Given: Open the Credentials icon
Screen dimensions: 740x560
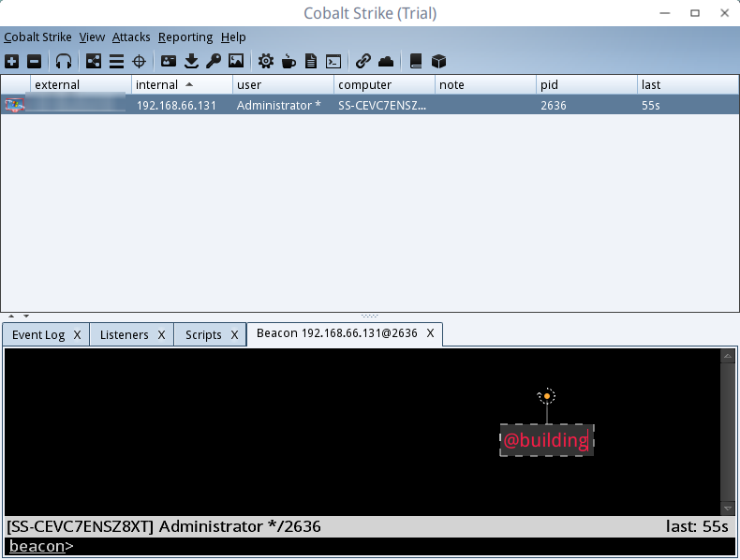Looking at the screenshot, I should (169, 61).
